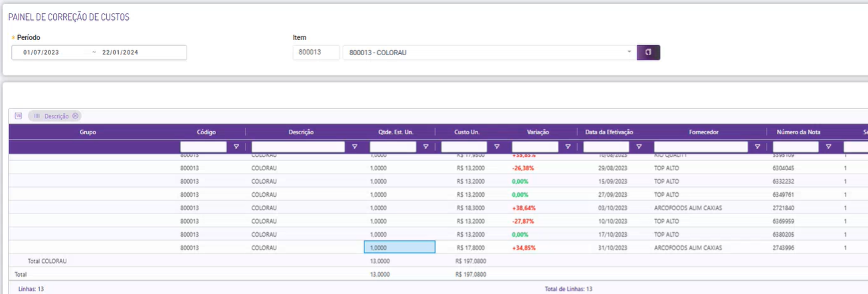Open the Descrição column filter icon
The image size is (868, 294).
click(x=355, y=147)
